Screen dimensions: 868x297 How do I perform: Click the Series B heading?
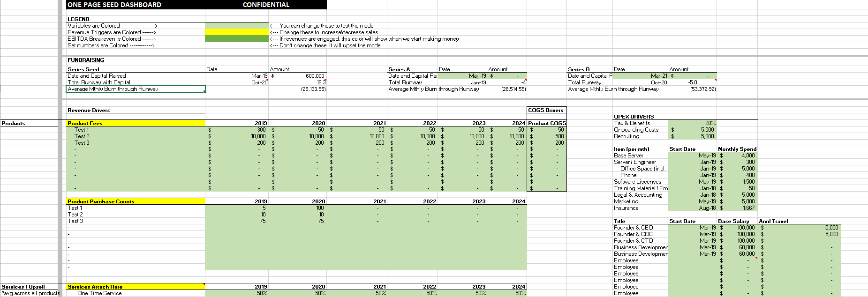[579, 69]
